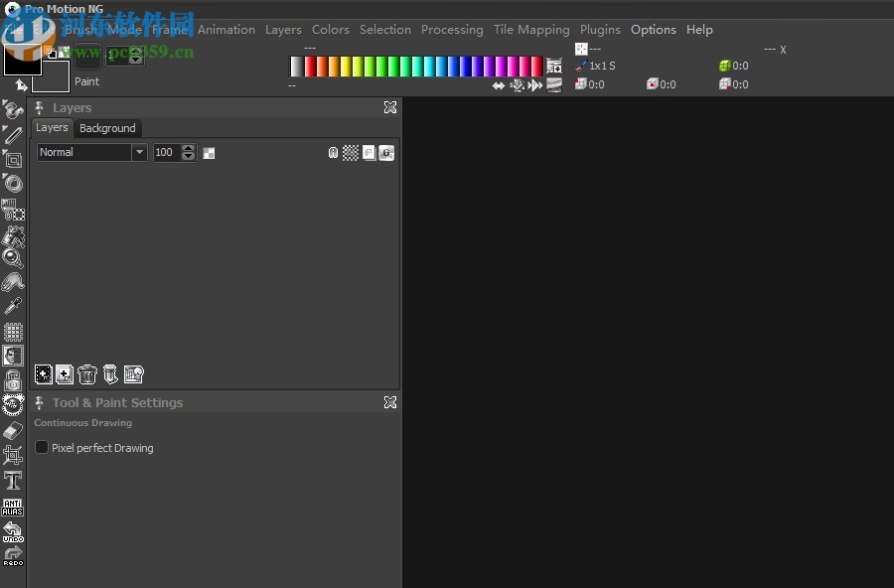The width and height of the screenshot is (894, 588).
Task: Pin the Layers panel
Action: 40,107
